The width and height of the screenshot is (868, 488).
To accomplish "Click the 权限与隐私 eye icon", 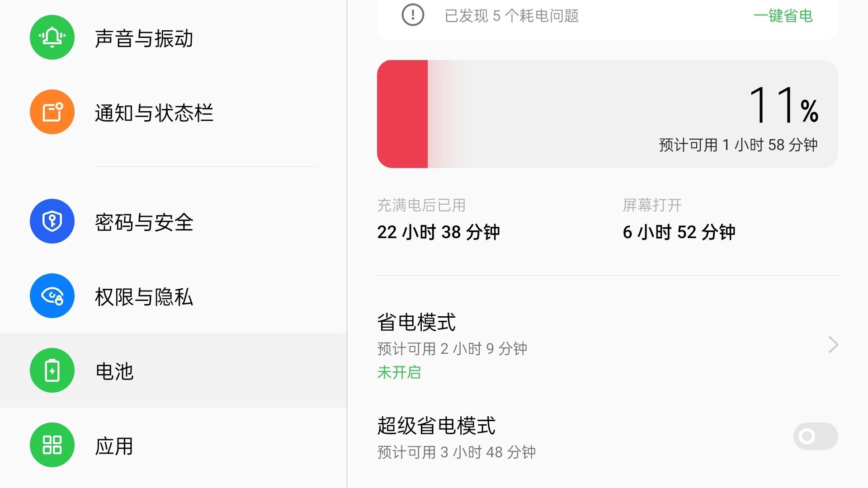I will (x=52, y=296).
